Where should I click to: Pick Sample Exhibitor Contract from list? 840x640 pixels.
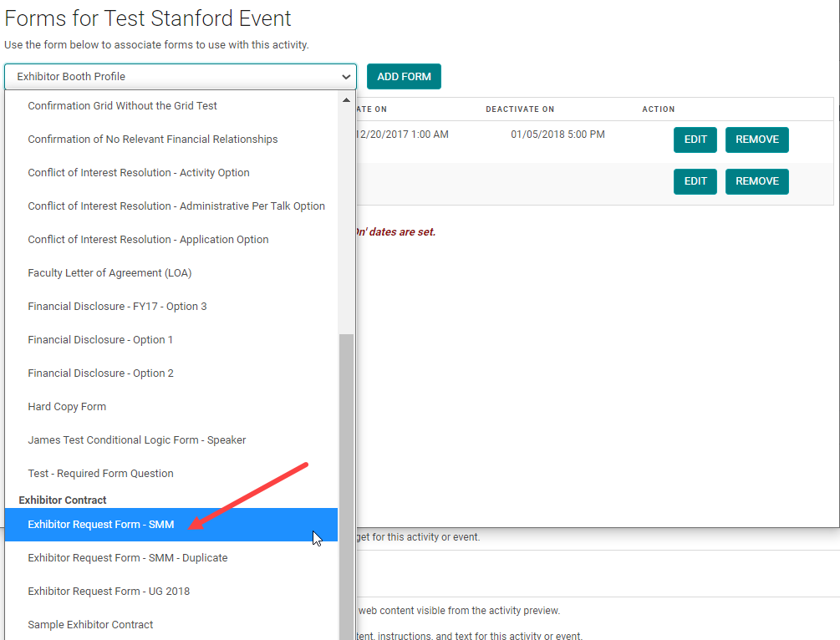click(90, 625)
